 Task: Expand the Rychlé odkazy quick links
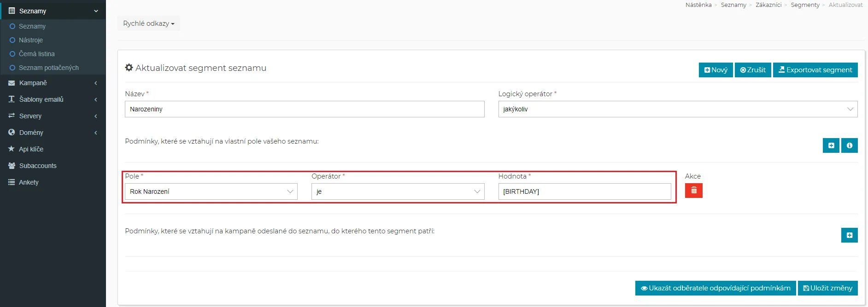[148, 23]
